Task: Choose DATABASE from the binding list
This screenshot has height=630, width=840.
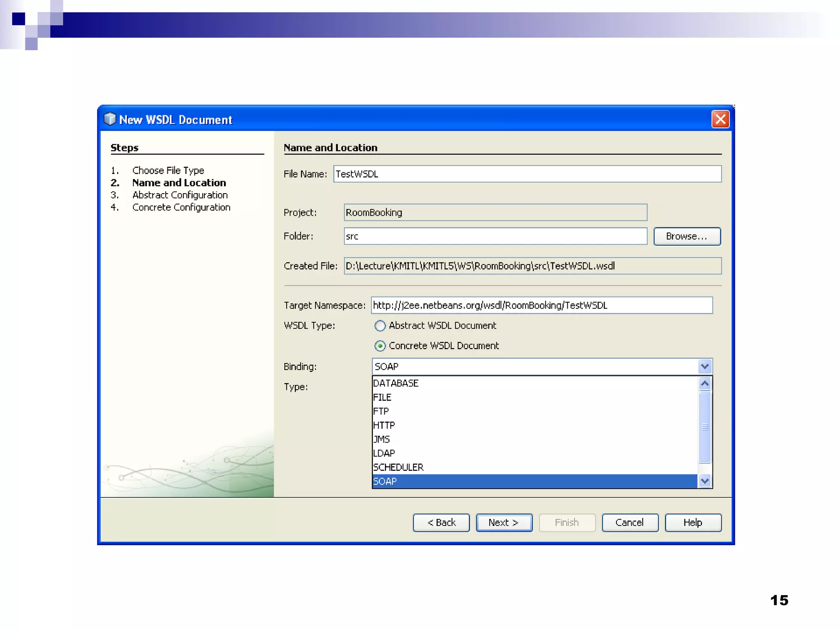Action: pos(395,383)
